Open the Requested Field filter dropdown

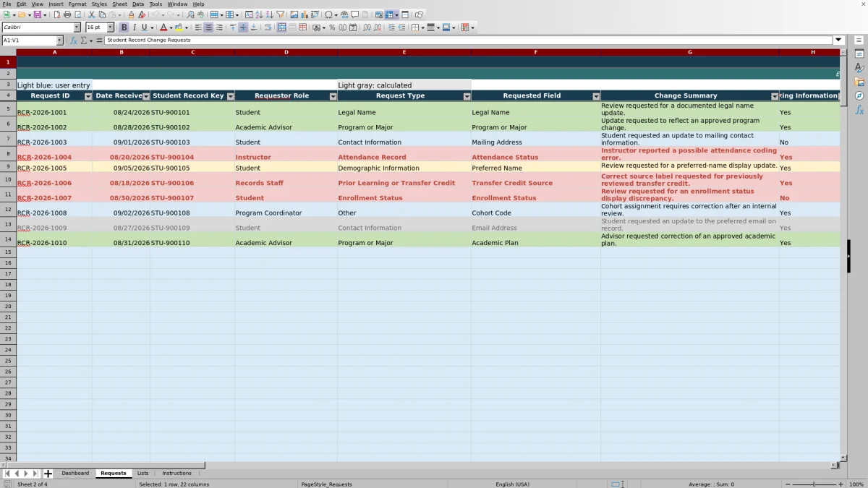coord(596,96)
